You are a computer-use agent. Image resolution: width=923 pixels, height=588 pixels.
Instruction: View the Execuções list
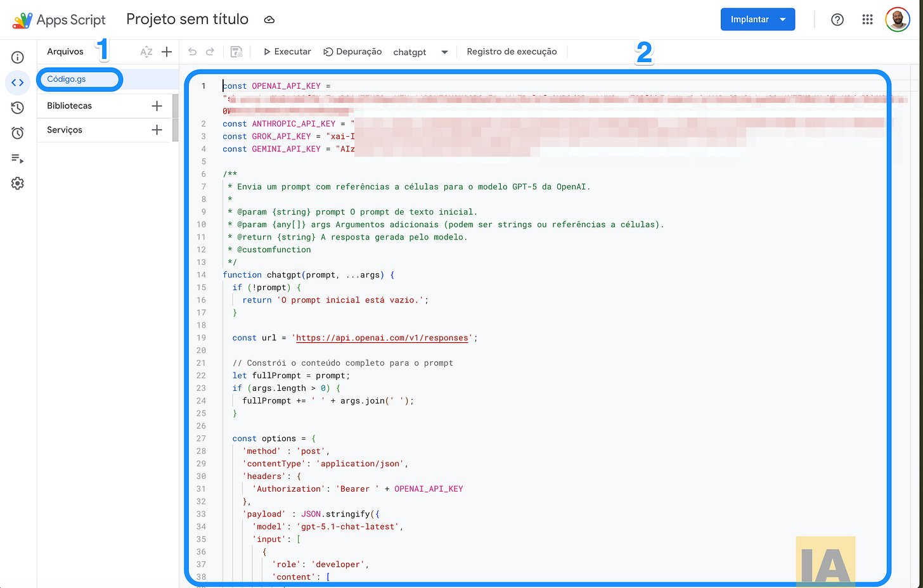click(17, 158)
